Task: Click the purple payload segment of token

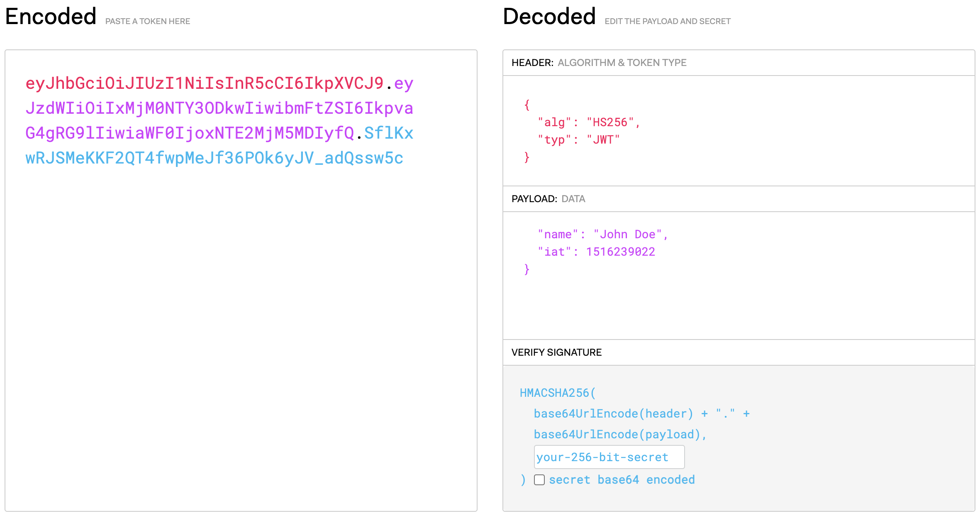Action: click(x=219, y=108)
